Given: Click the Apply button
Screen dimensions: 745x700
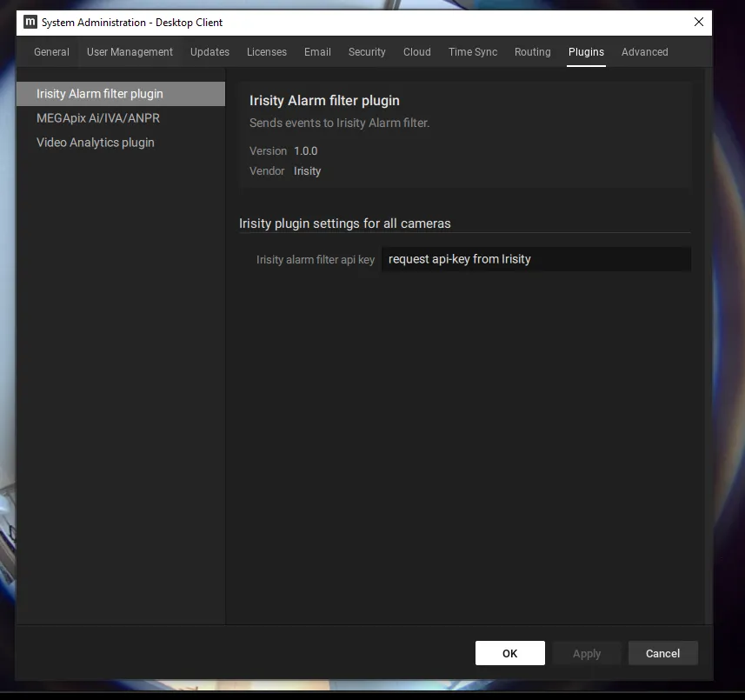Looking at the screenshot, I should click(x=587, y=653).
